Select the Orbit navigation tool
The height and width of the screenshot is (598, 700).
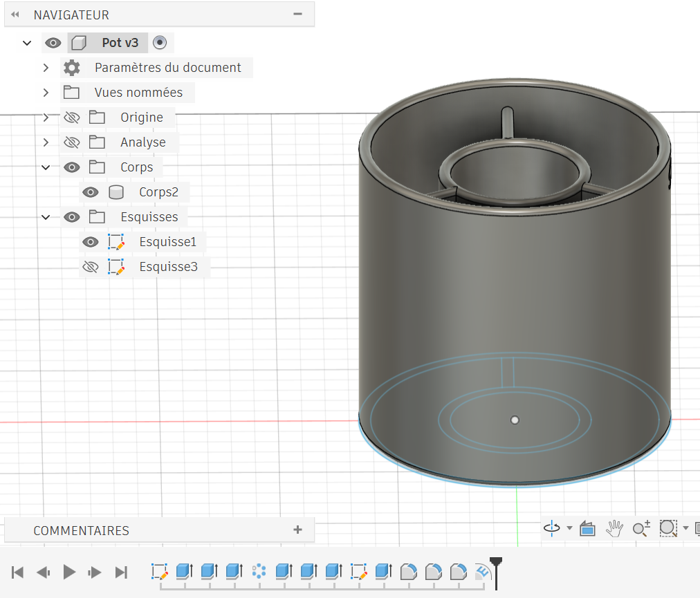point(552,529)
